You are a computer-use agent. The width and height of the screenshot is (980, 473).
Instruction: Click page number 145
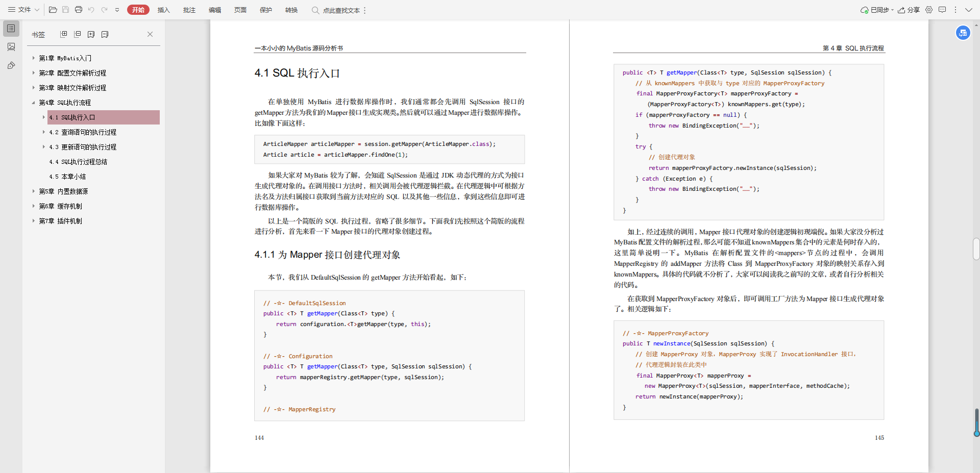coord(879,438)
